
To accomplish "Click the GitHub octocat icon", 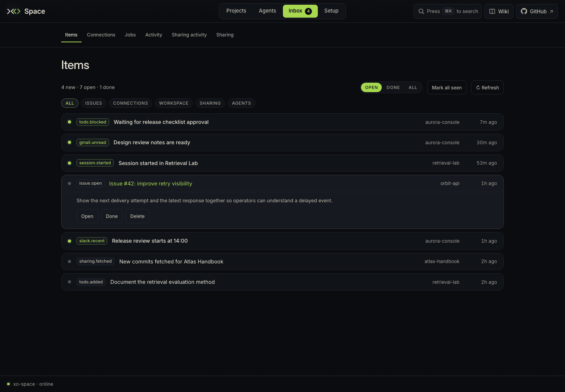I will point(524,11).
